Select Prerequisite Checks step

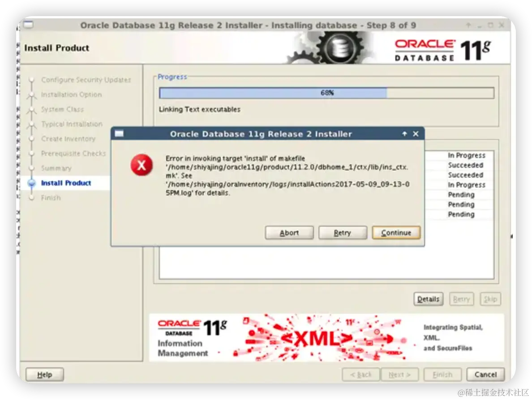(x=73, y=153)
